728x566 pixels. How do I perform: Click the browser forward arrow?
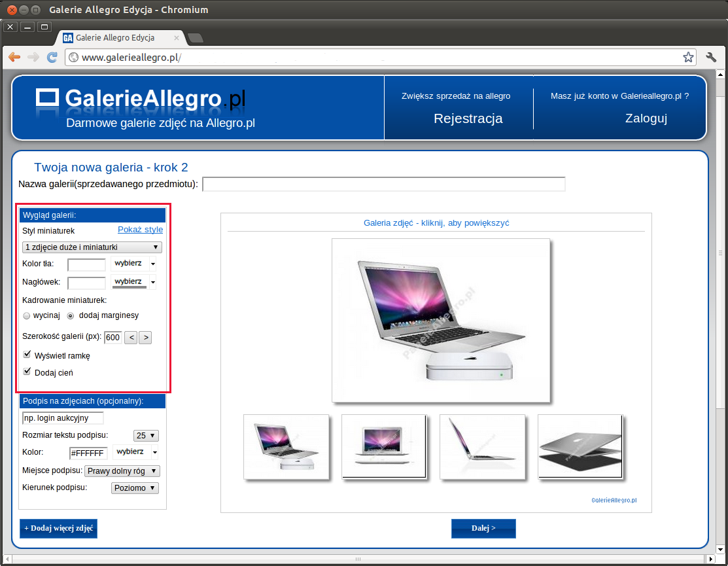tap(33, 57)
